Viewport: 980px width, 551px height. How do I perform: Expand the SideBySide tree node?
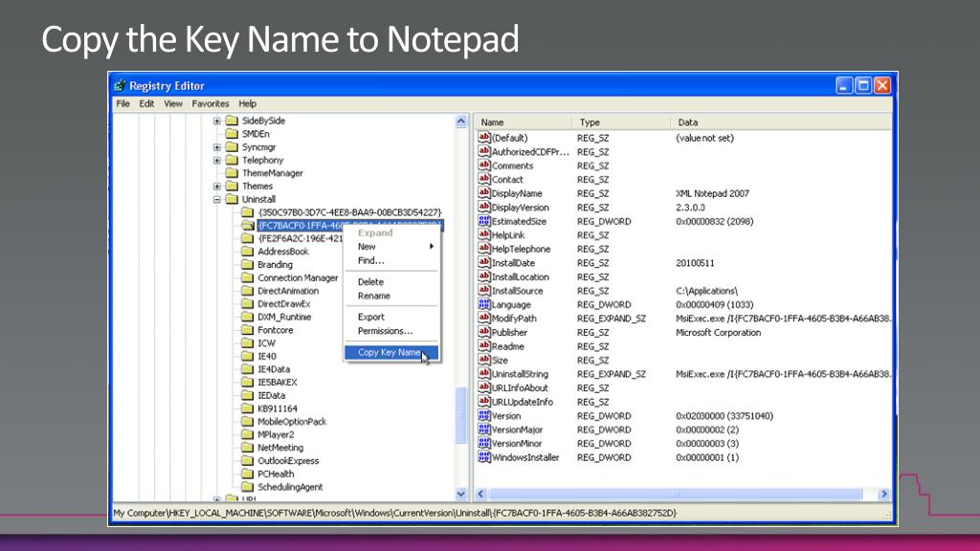(x=217, y=121)
